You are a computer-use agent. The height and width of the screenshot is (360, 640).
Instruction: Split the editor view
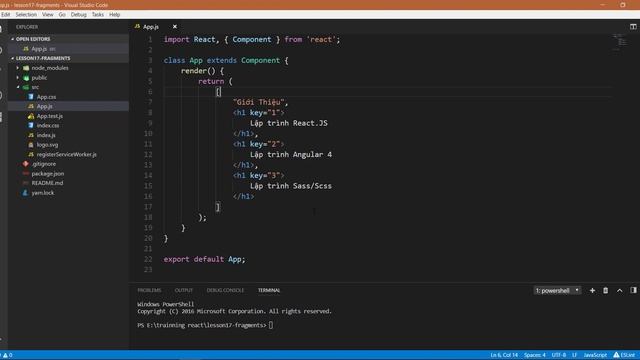tap(633, 27)
